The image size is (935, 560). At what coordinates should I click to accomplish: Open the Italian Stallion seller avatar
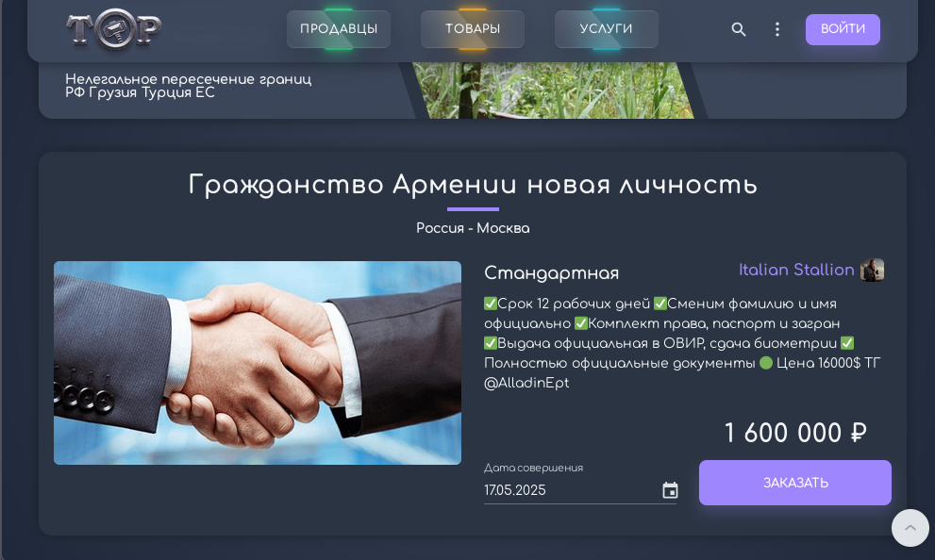[x=872, y=270]
